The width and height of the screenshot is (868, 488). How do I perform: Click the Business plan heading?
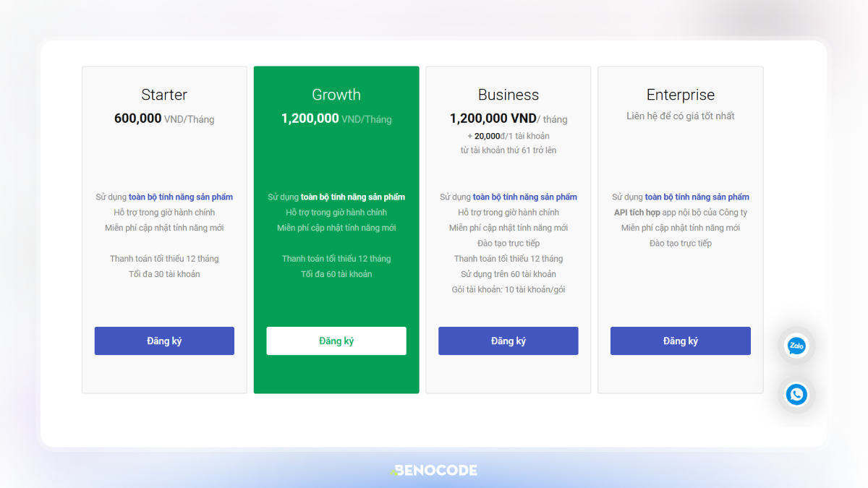click(x=509, y=95)
